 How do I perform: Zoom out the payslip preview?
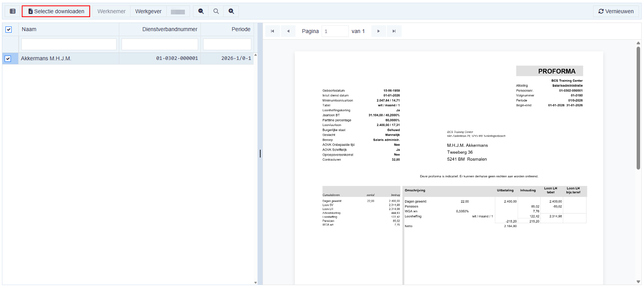(x=201, y=11)
